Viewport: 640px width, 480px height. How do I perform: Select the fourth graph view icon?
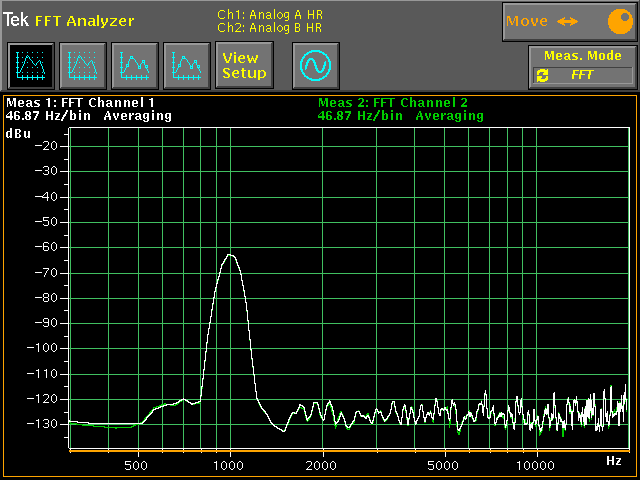186,66
